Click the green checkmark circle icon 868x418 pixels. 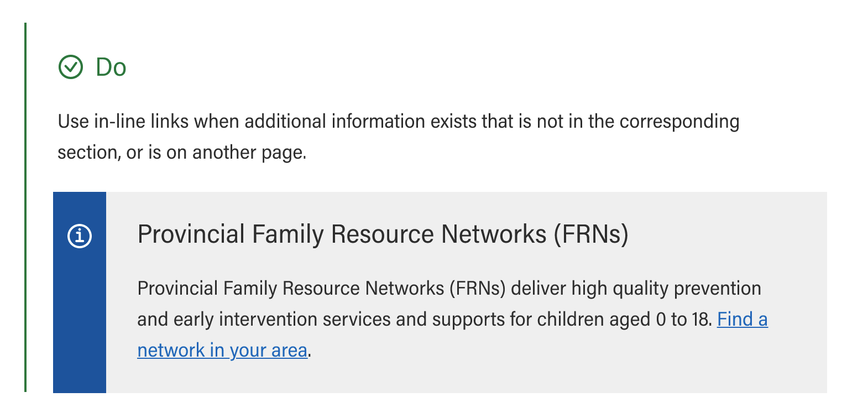click(71, 67)
